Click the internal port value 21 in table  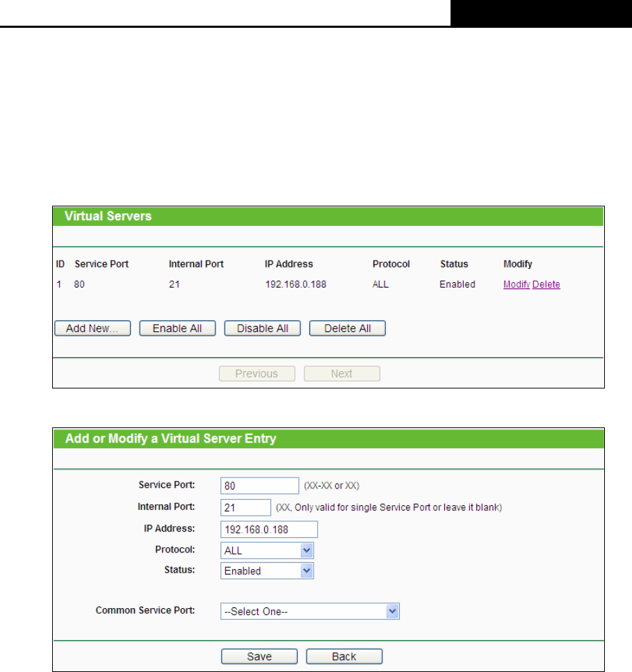point(174,284)
